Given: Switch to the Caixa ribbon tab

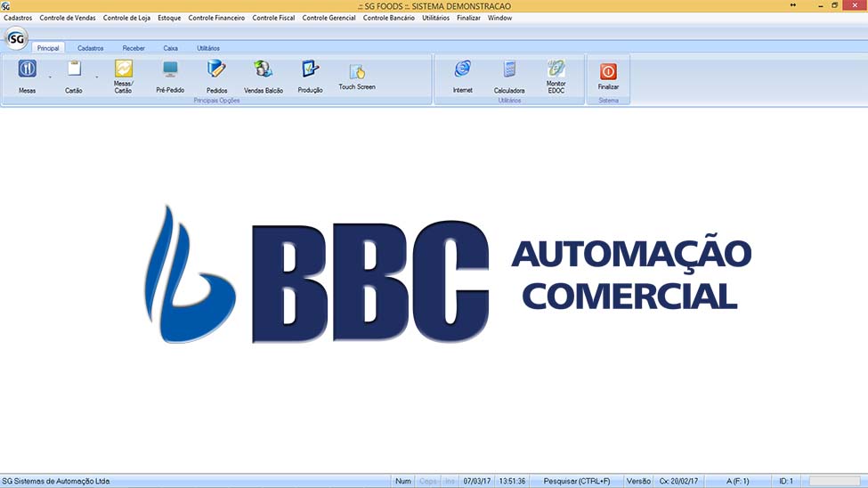Looking at the screenshot, I should (170, 48).
